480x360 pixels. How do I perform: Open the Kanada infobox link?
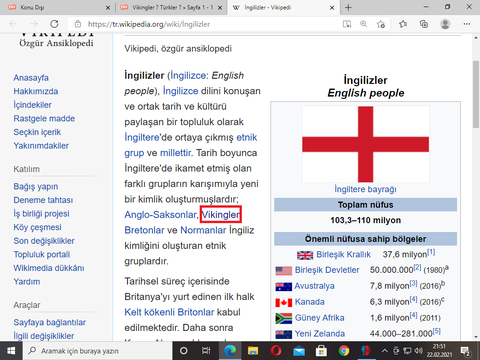pos(310,302)
